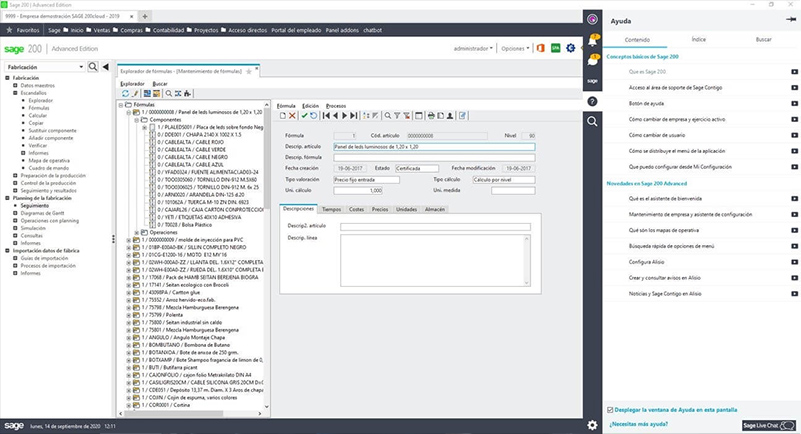Click the magnifier search icon in the explorer toolbar

point(169,93)
